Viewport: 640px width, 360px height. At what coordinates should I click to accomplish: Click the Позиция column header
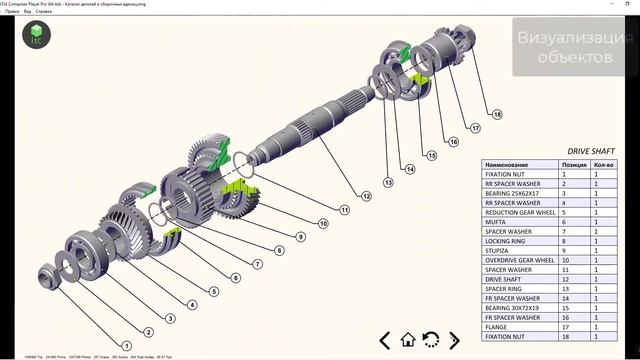point(574,164)
